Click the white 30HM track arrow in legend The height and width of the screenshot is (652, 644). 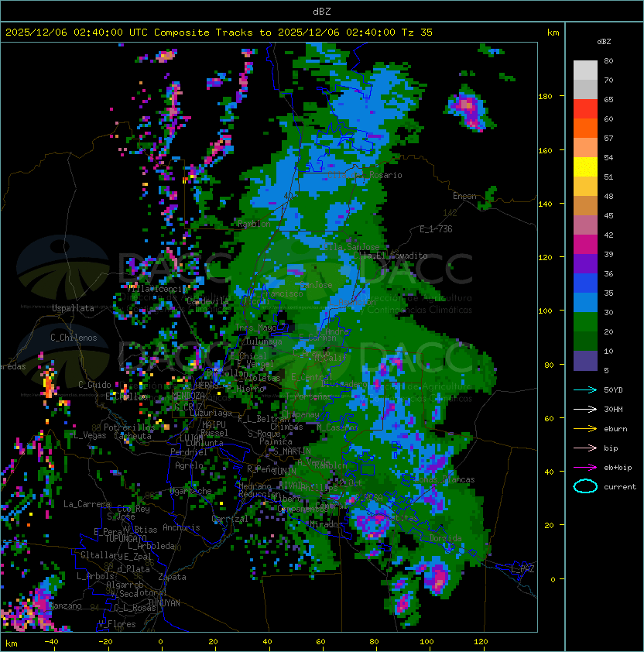coord(585,409)
